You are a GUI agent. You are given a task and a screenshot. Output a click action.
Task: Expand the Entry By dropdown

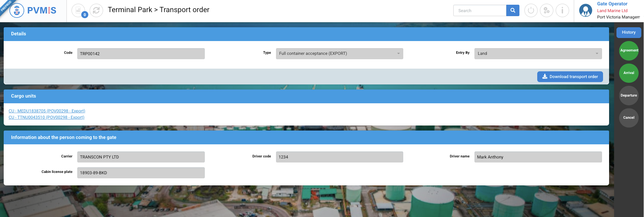(538, 53)
